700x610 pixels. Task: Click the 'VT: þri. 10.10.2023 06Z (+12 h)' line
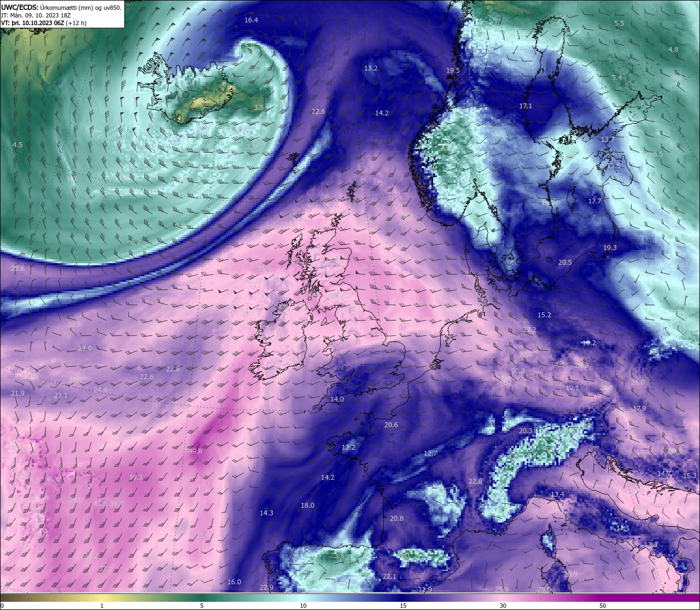point(44,23)
